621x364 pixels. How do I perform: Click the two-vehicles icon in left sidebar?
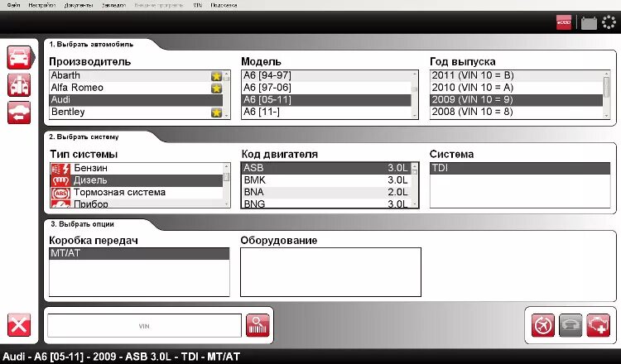click(19, 85)
